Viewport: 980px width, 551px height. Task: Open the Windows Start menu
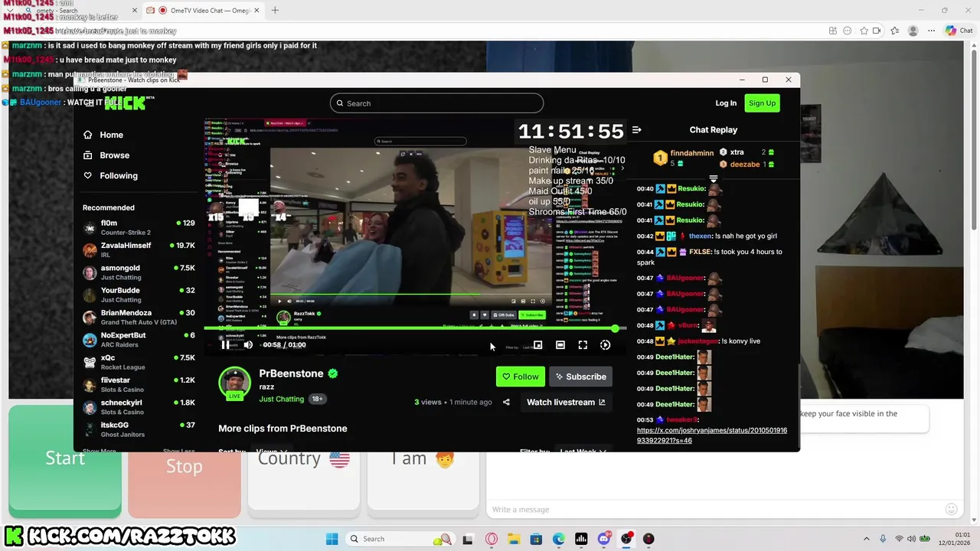click(x=332, y=539)
